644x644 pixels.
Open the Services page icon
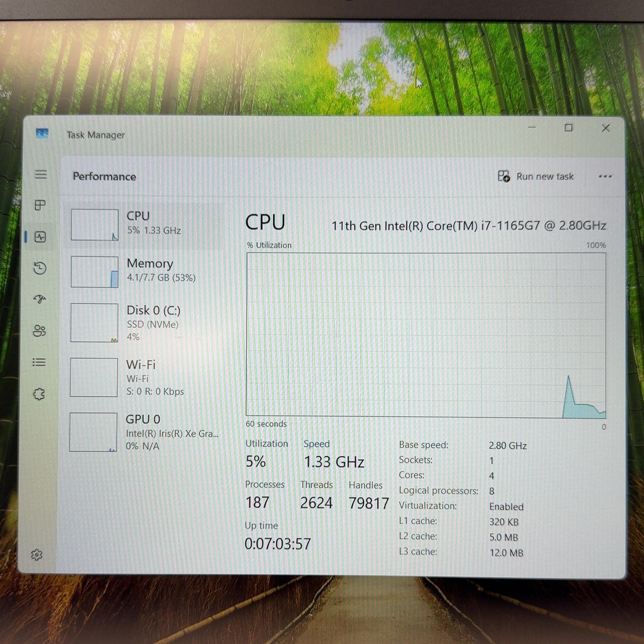coord(39,394)
